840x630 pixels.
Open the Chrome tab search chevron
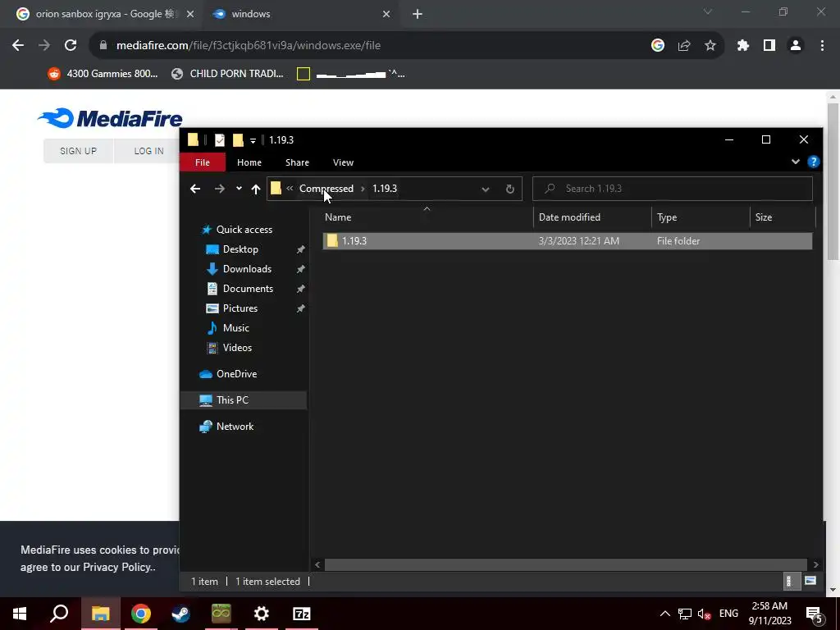coord(708,11)
